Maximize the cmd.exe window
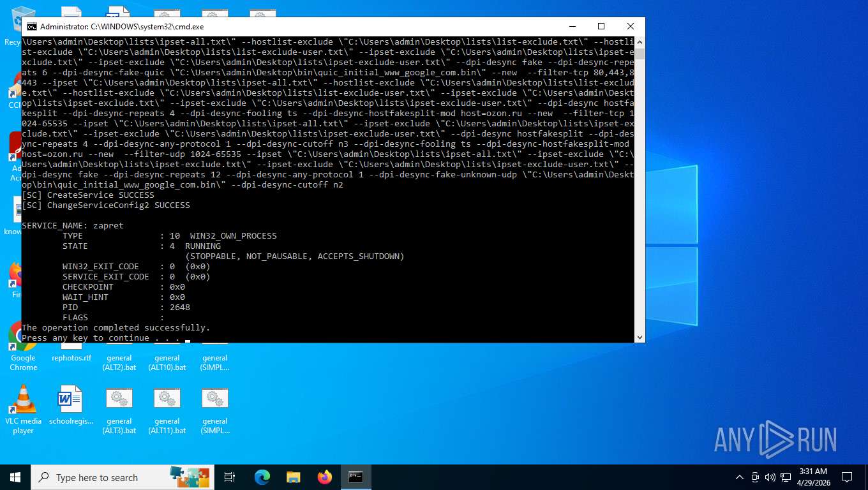Screen dimensions: 868x490 pos(601,27)
